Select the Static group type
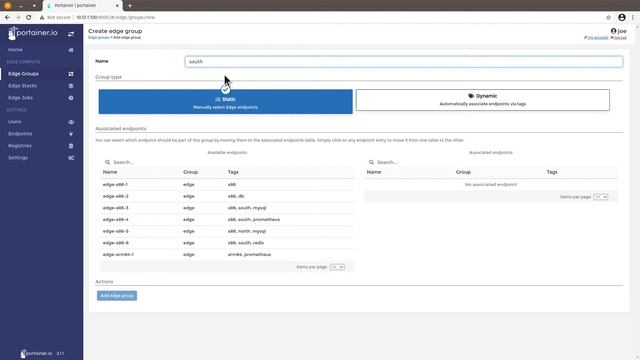The width and height of the screenshot is (640, 360). pyautogui.click(x=225, y=102)
